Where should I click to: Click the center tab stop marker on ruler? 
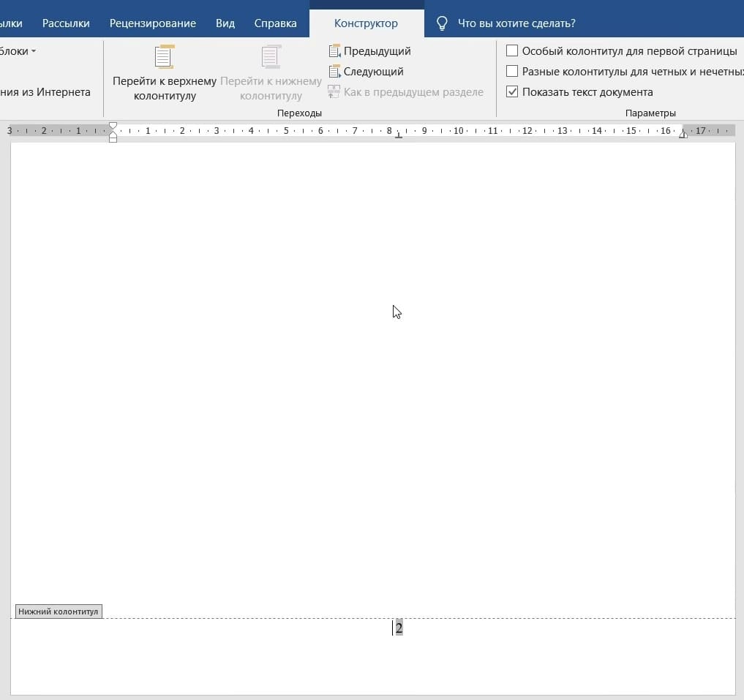pyautogui.click(x=399, y=136)
